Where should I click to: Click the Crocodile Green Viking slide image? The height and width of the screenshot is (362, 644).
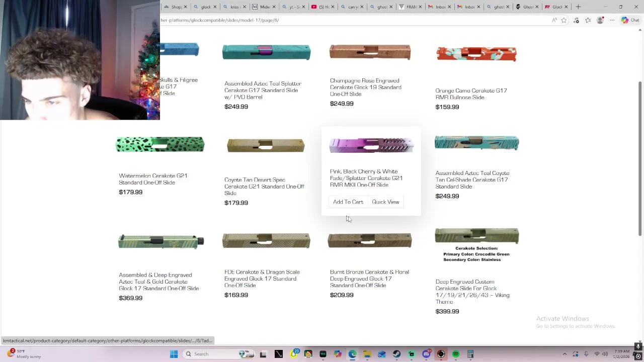point(476,236)
